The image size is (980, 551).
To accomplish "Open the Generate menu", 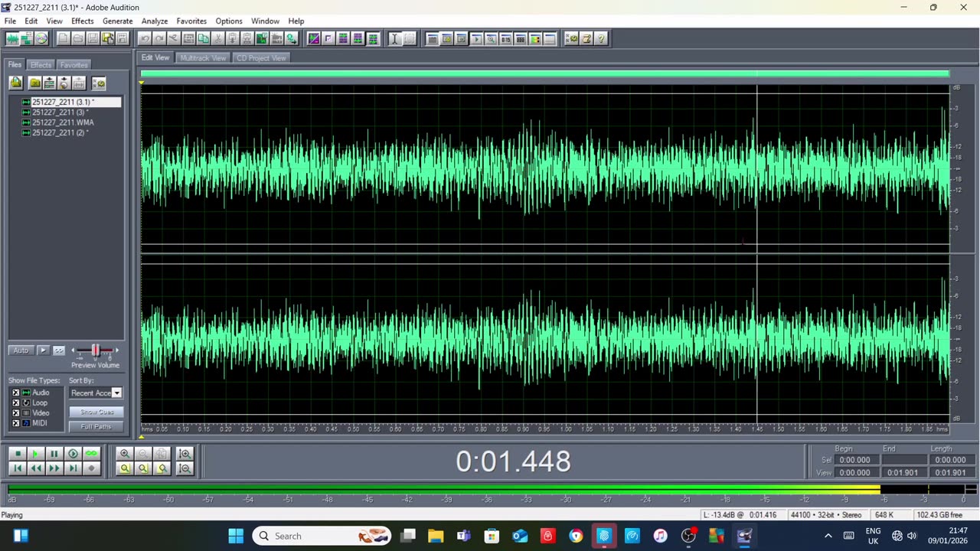I will click(117, 21).
